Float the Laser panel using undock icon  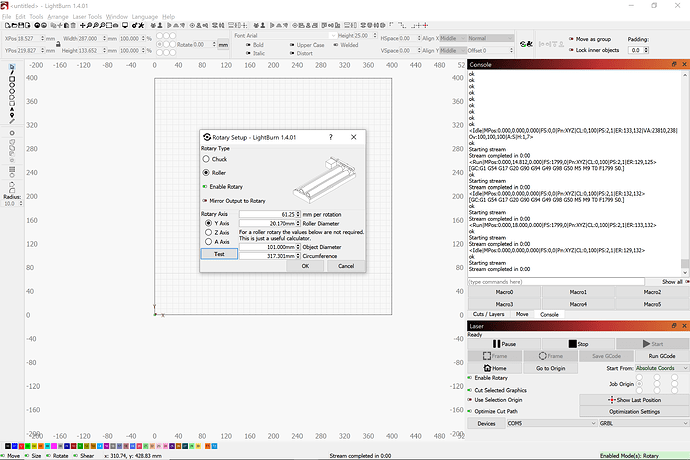point(674,326)
